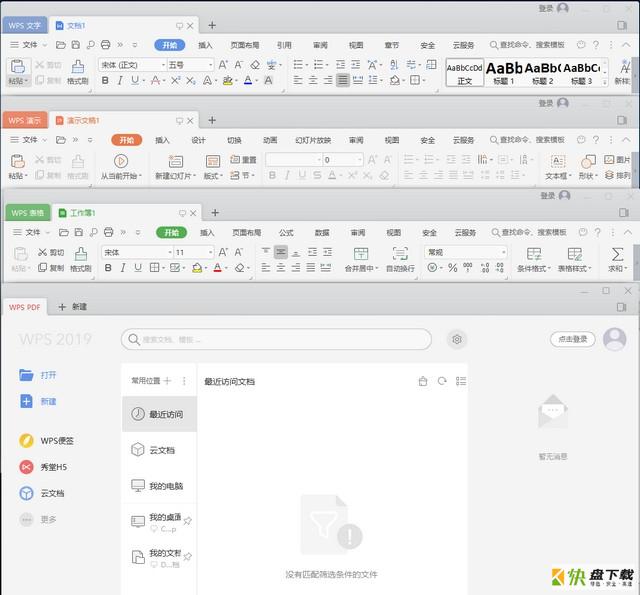This screenshot has height=595, width=640.
Task: Open 公式 tab in WPS Spreadsheet
Action: [286, 233]
